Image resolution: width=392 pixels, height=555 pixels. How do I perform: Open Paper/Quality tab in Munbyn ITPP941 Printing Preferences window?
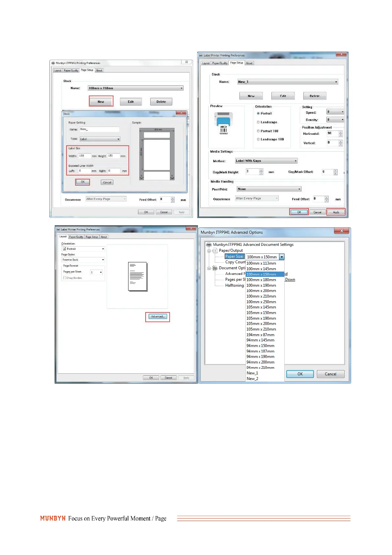click(x=71, y=71)
